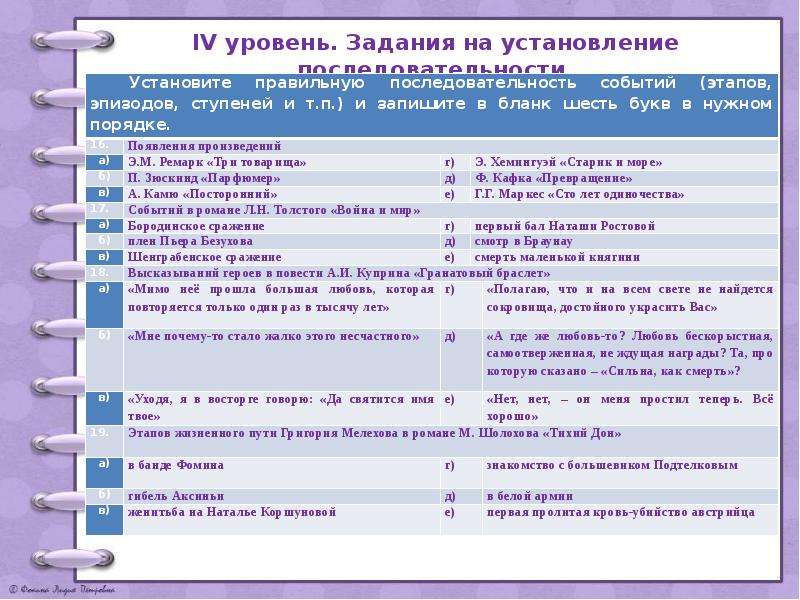800x600 pixels.
Task: Pick "А. Камю «Посторонний»"
Action: 203,194
